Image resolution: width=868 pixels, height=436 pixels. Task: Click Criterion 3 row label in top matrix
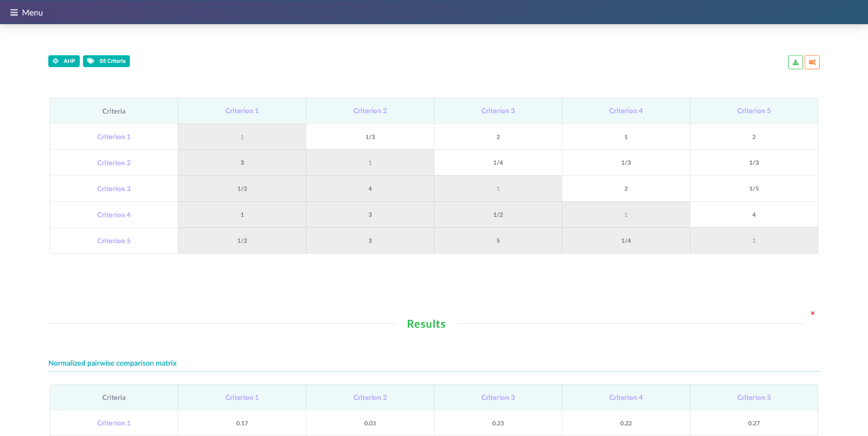click(114, 189)
